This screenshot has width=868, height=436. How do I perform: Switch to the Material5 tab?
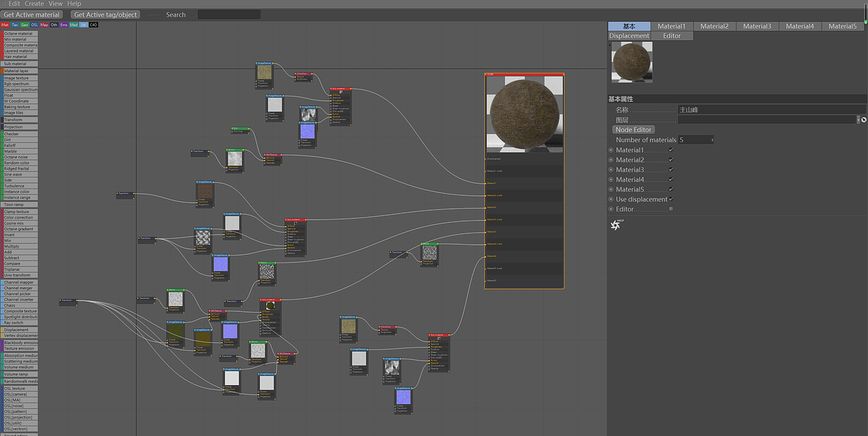(x=842, y=26)
